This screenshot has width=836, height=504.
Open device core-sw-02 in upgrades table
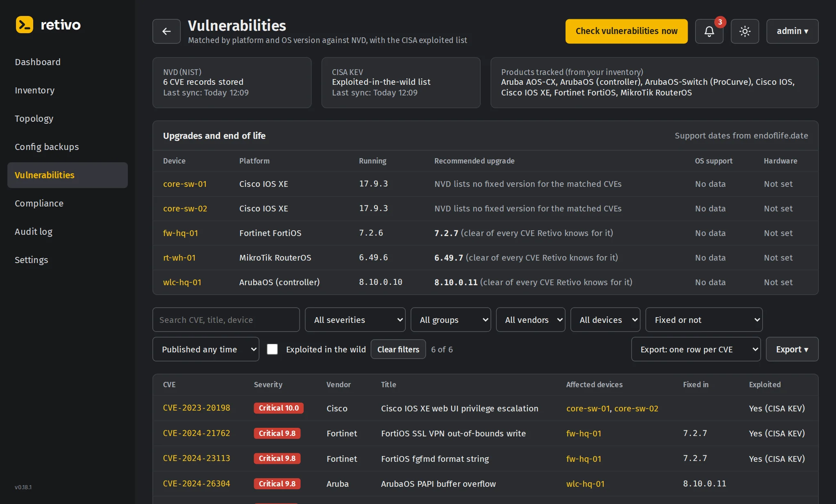(185, 209)
